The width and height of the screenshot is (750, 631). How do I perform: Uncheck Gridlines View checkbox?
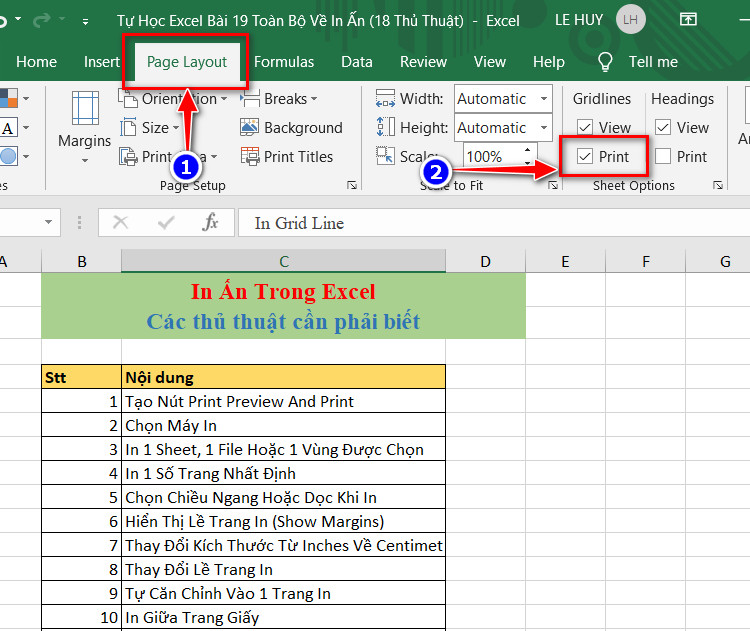coord(585,127)
